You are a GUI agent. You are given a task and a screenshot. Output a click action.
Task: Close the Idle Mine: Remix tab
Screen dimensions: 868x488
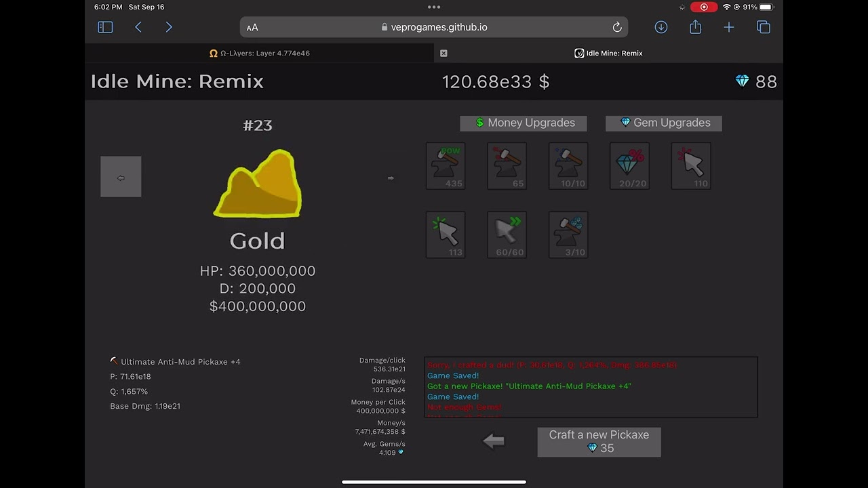click(443, 53)
